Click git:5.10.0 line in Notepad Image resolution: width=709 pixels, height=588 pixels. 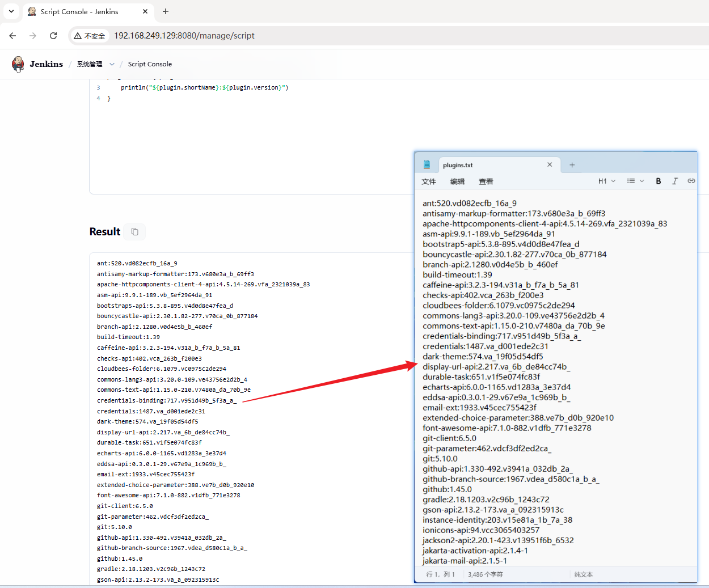(x=440, y=458)
